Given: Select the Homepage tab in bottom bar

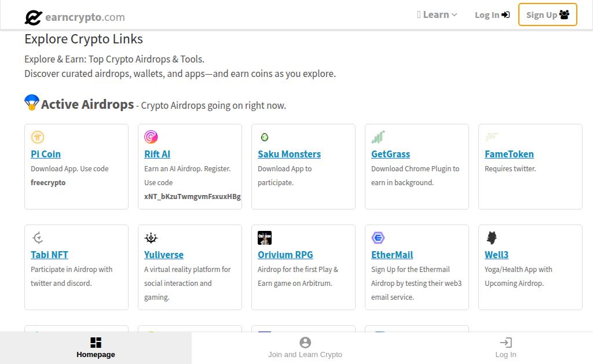Looking at the screenshot, I should 96,348.
